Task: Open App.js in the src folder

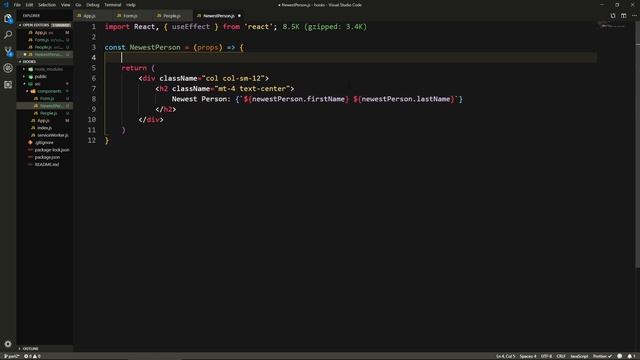Action: click(x=44, y=120)
